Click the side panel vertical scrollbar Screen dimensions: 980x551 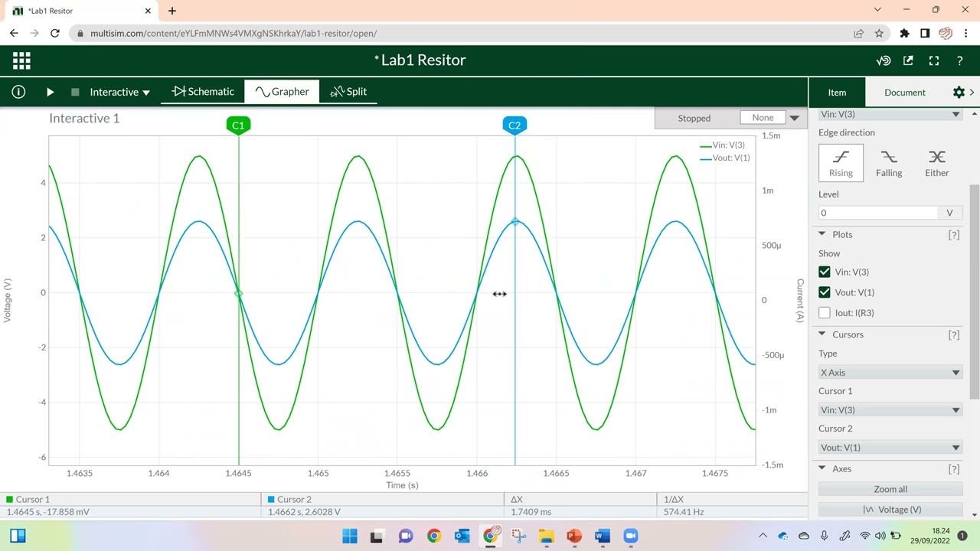tap(975, 291)
